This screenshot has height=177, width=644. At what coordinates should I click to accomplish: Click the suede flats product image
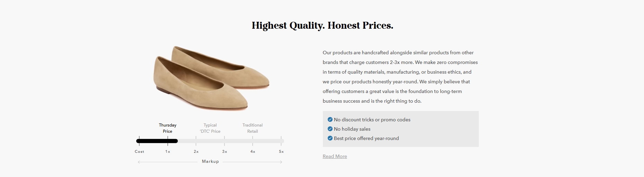[211, 78]
